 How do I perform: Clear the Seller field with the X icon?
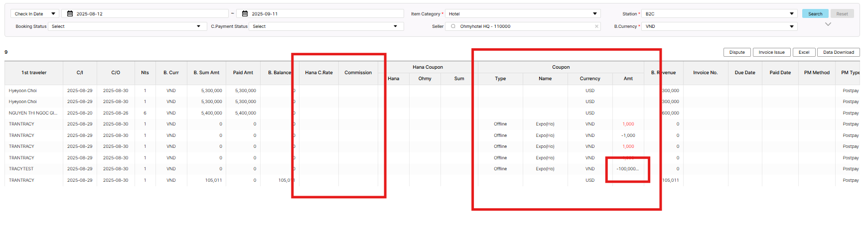coord(596,26)
